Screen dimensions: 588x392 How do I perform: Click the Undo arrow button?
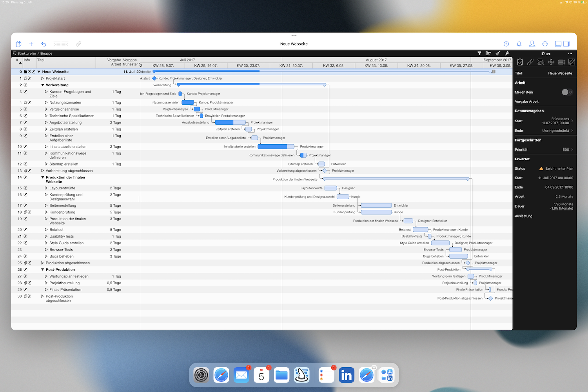[x=44, y=44]
